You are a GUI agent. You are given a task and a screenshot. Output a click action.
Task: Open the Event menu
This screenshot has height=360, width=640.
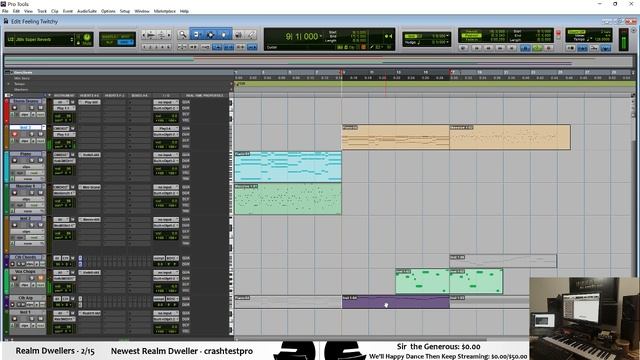(68, 11)
